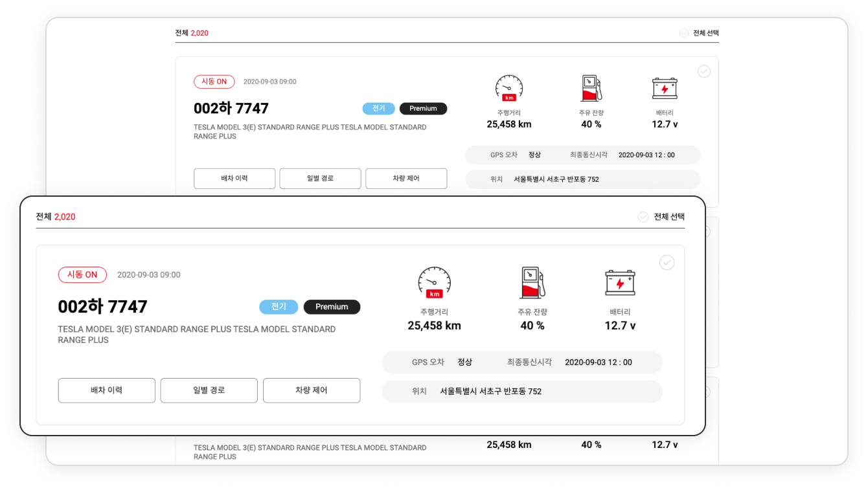This screenshot has height=488, width=868.
Task: Click the 전체 2,020 count in the front panel
Action: [x=56, y=217]
